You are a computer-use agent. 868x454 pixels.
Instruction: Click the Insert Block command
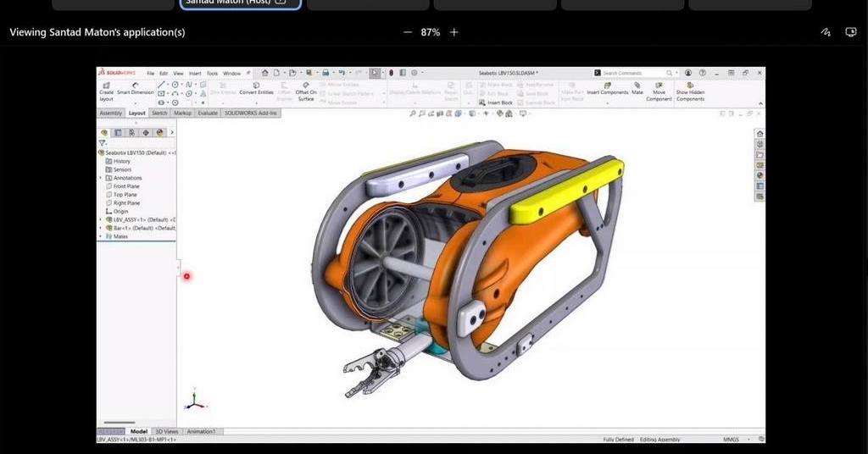pos(496,102)
